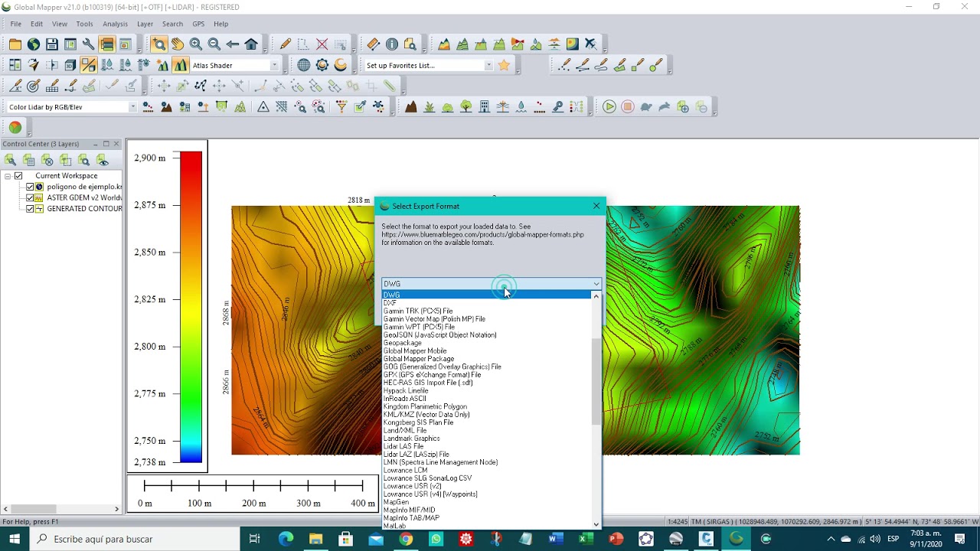Click the Save Workspace floppy disk icon
The height and width of the screenshot is (551, 980).
pyautogui.click(x=52, y=44)
